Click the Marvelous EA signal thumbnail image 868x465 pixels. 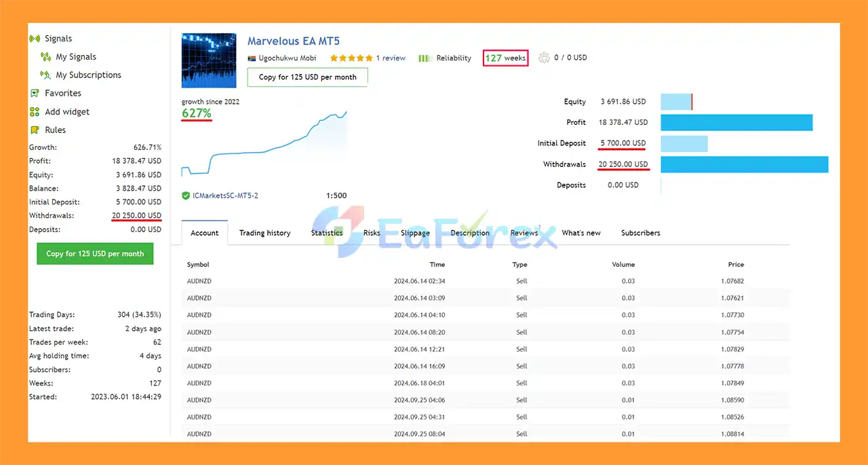coord(209,60)
